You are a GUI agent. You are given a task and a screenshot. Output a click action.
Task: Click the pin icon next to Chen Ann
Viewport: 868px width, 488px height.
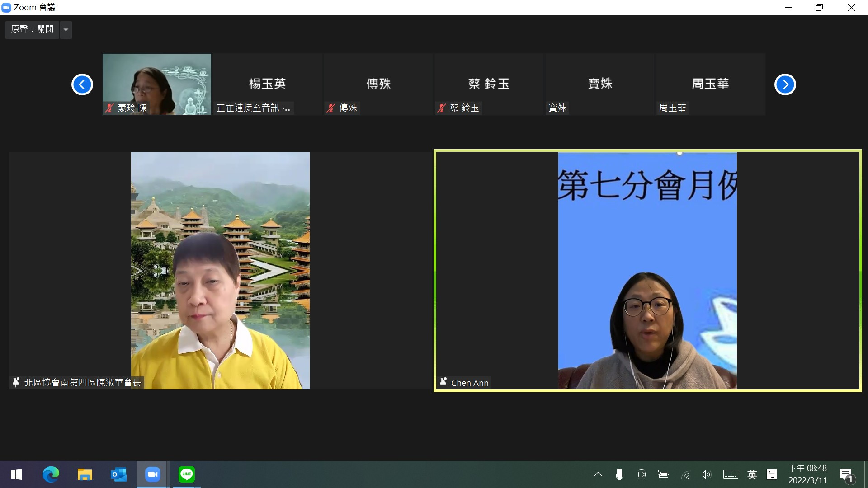[443, 382]
